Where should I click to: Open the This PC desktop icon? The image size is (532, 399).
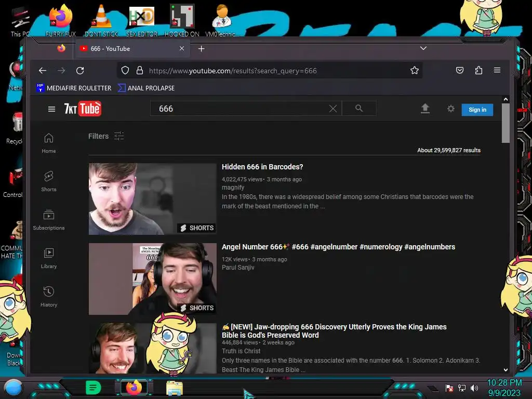click(x=20, y=22)
